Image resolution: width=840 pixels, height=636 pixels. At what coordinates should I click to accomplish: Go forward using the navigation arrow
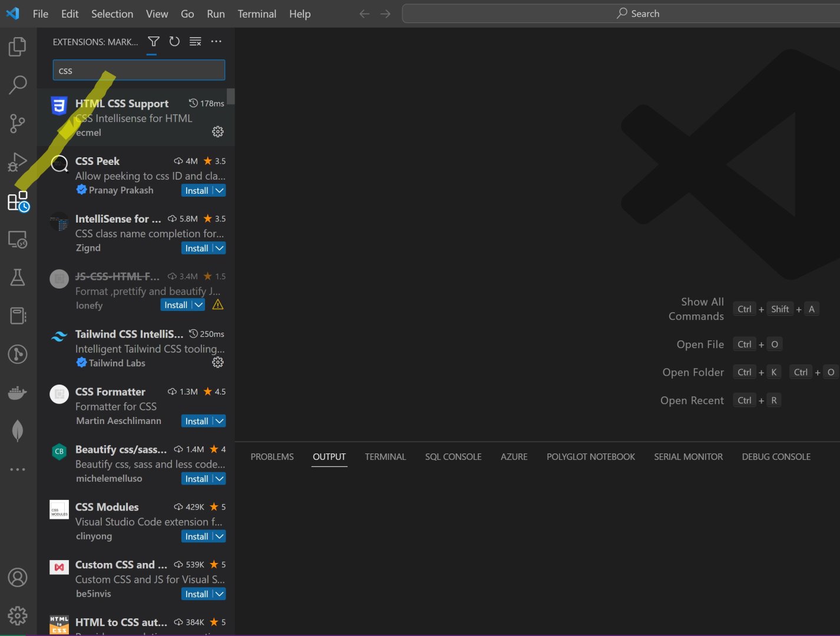(x=385, y=14)
